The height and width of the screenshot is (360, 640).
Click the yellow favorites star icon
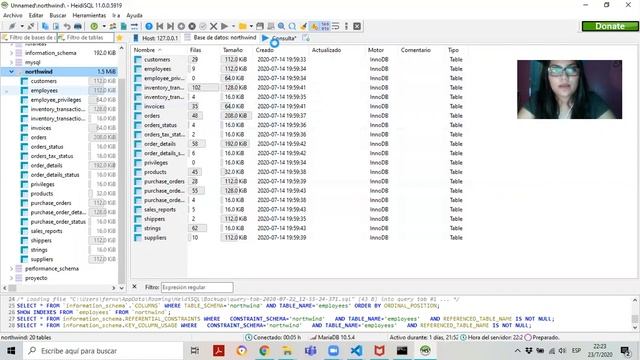click(x=120, y=38)
